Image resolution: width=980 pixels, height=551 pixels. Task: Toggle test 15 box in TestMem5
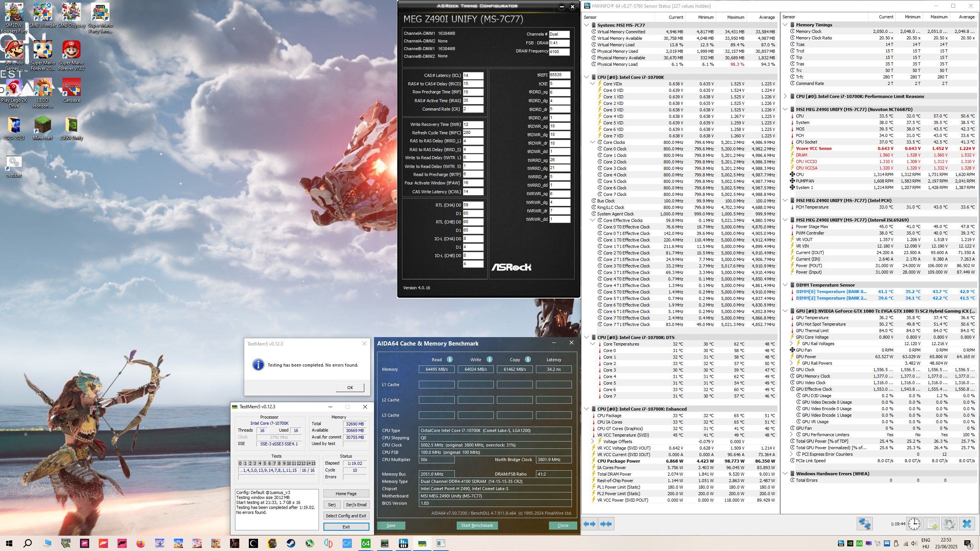(x=313, y=463)
